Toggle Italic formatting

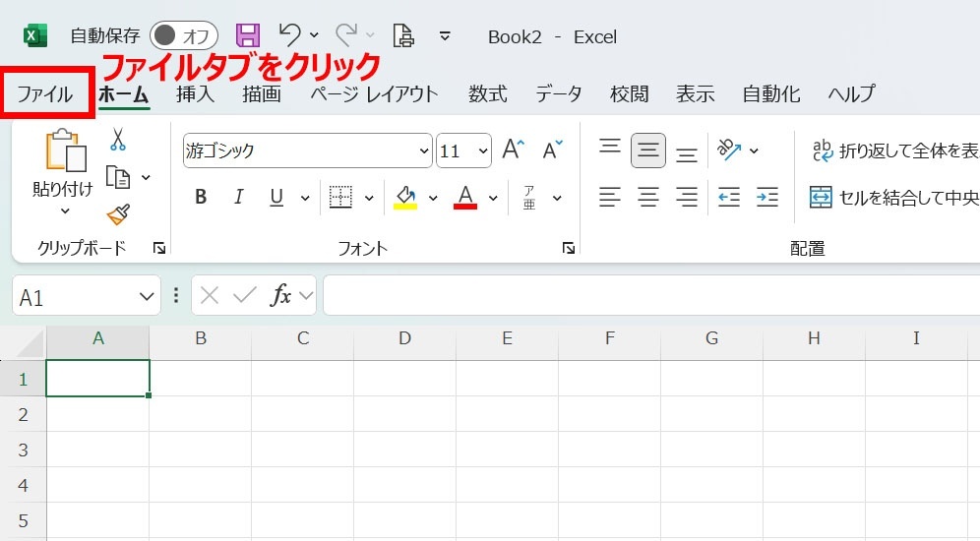pos(238,198)
